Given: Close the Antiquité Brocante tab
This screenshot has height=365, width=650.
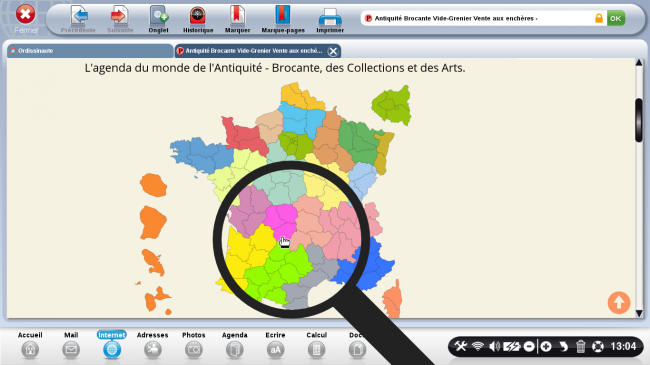Looking at the screenshot, I should (333, 51).
